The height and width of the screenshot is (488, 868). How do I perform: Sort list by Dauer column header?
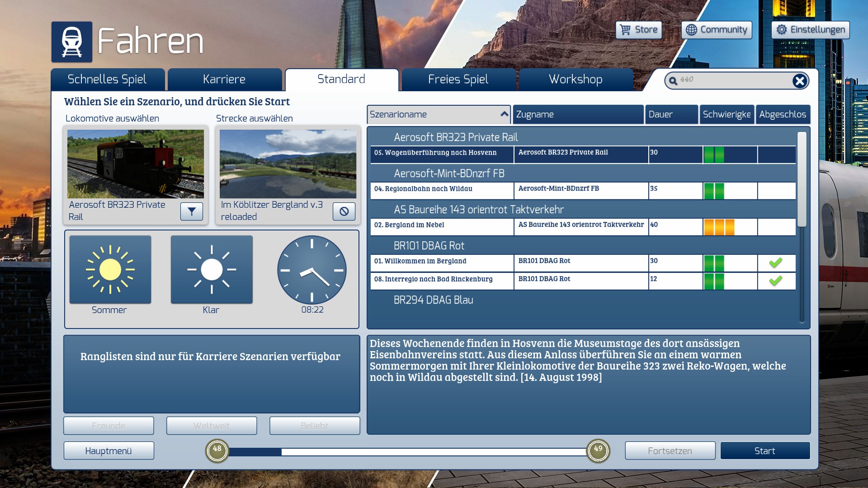tap(671, 114)
